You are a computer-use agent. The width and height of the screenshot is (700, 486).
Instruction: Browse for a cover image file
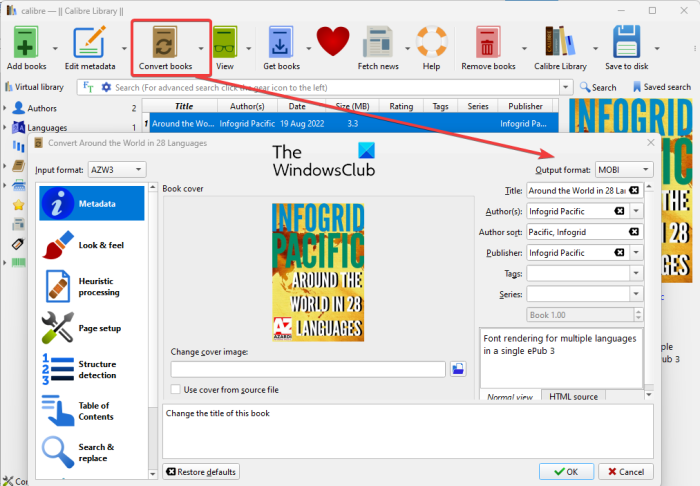[458, 369]
